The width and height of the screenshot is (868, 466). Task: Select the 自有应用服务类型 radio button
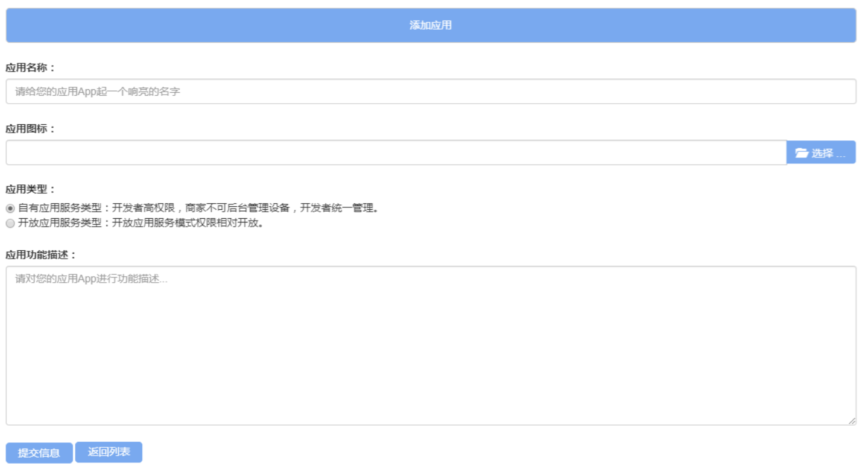10,209
